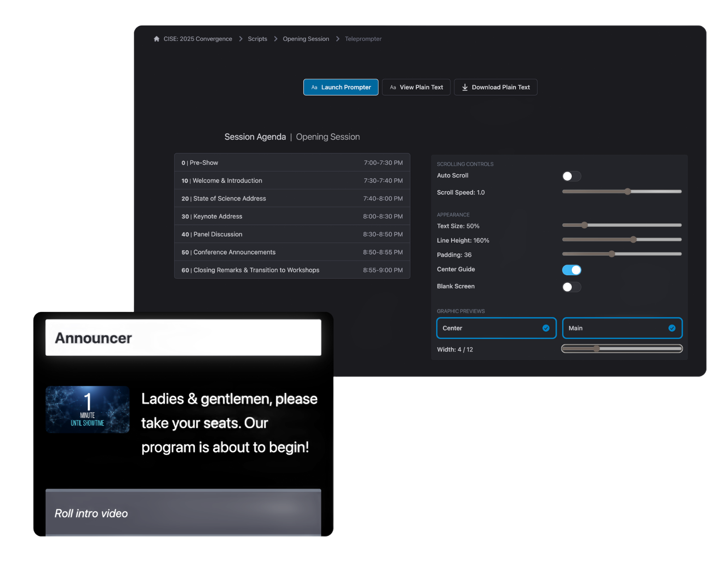Click the home icon in the breadcrumb
The width and height of the screenshot is (728, 575).
point(156,39)
